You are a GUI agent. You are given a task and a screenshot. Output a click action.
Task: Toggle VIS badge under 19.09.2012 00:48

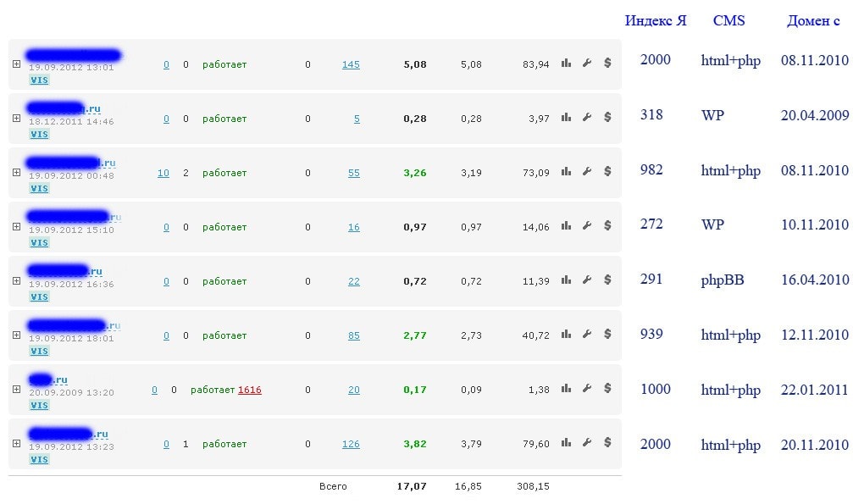(39, 188)
